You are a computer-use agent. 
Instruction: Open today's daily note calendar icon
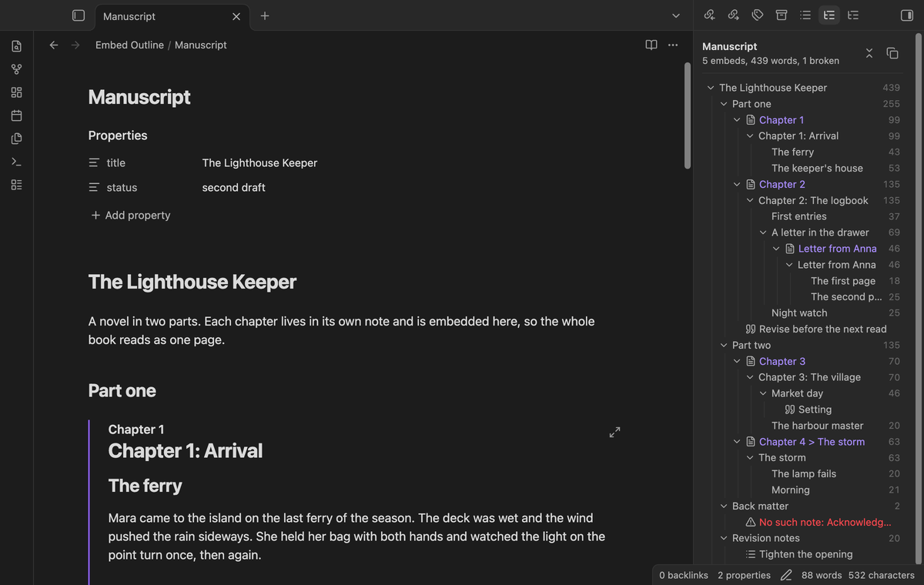pyautogui.click(x=16, y=116)
